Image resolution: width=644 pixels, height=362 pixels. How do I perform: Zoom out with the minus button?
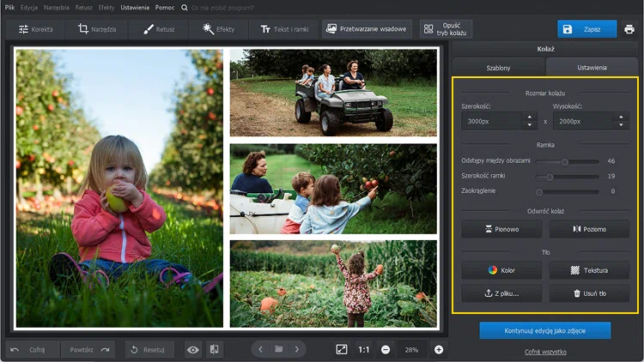pos(386,349)
